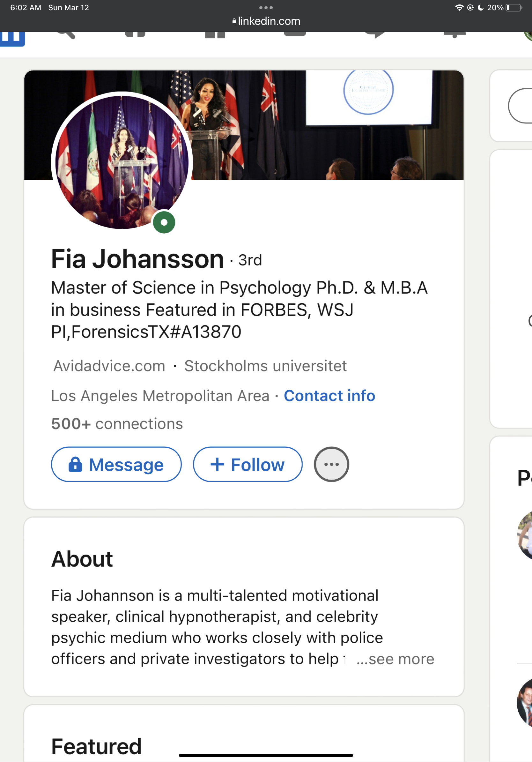The image size is (532, 762).
Task: Tap the three-dot multitasking menu at top
Action: [266, 8]
